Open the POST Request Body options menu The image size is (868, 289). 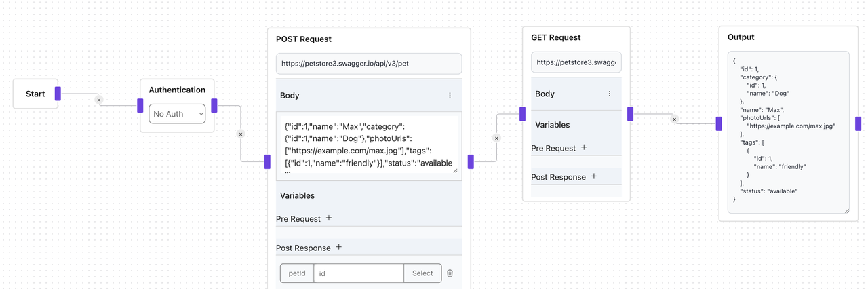click(450, 96)
